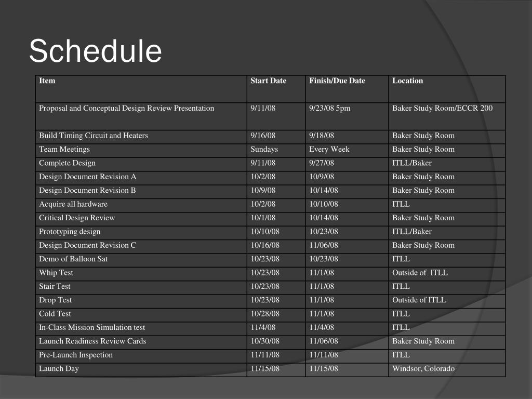Click ITLL/Baker in Complete Design row
Screen dimensions: 532x399
(x=412, y=163)
